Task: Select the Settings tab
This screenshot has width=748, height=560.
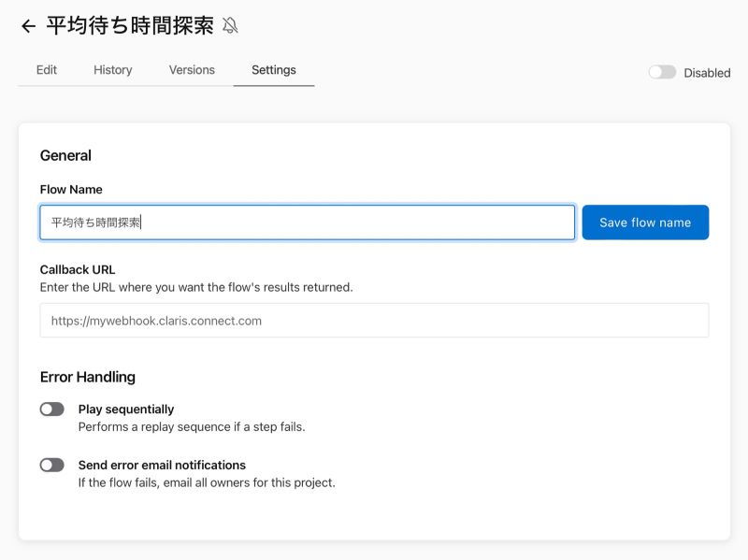Action: (x=274, y=70)
